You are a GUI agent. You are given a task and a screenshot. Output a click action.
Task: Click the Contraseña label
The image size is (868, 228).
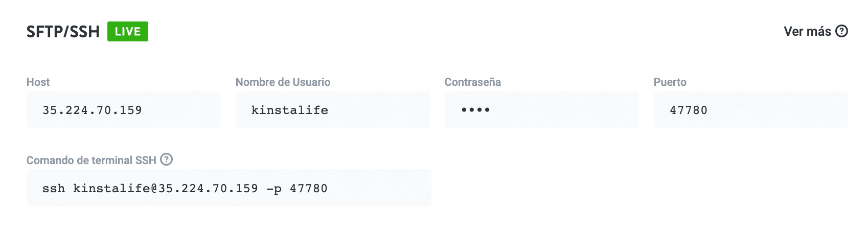click(x=472, y=82)
